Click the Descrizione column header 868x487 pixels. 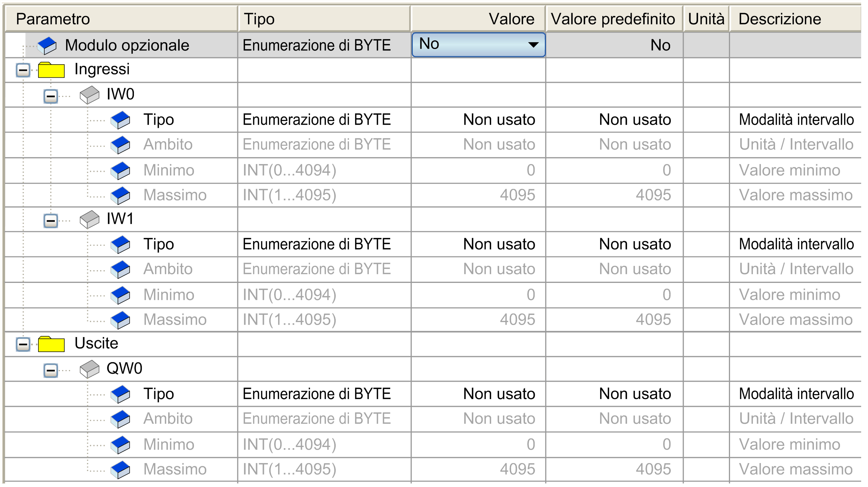pyautogui.click(x=794, y=19)
